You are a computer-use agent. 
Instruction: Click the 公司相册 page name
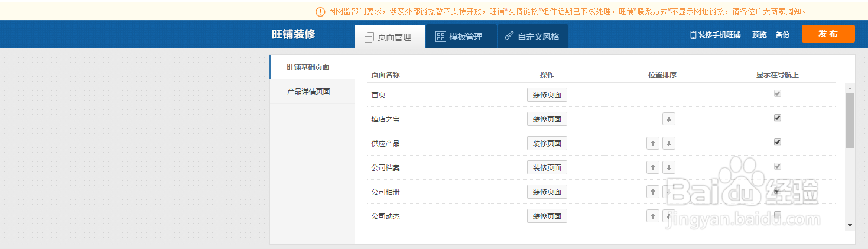coord(385,192)
